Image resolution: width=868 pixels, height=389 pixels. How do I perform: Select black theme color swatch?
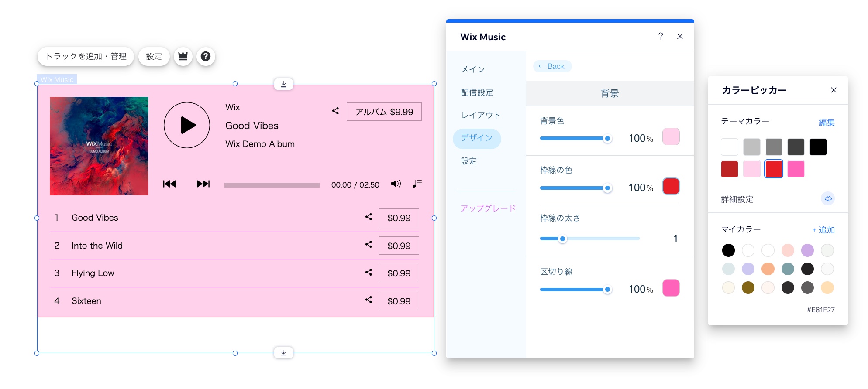(x=818, y=147)
